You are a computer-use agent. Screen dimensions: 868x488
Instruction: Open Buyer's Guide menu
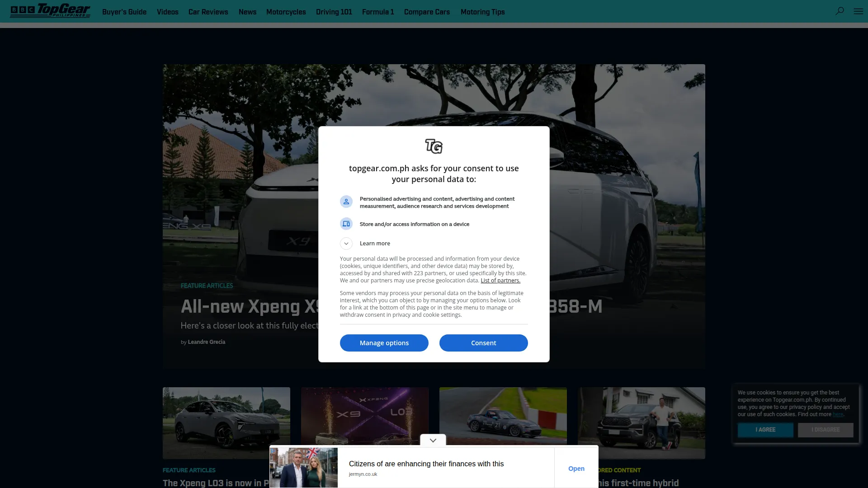click(124, 12)
